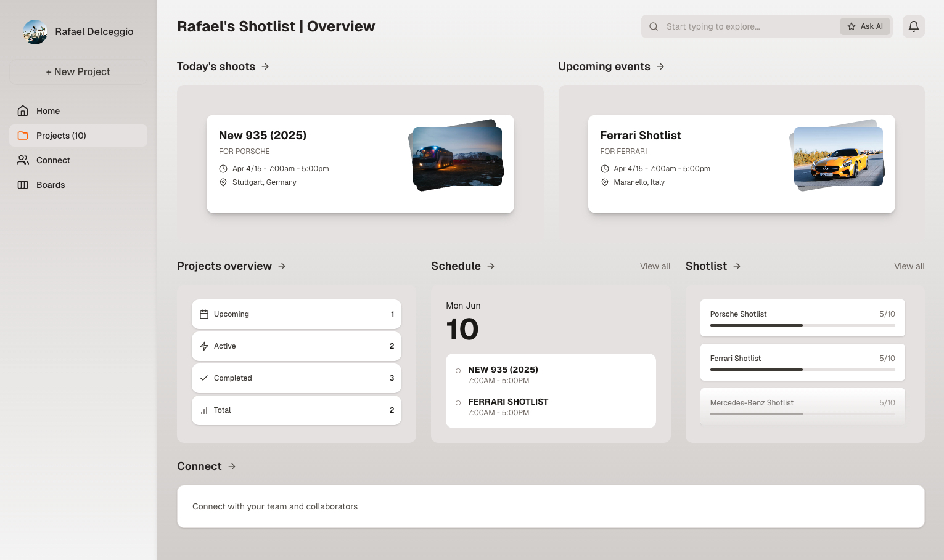Open the bus photo on New 935 card
This screenshot has height=560, width=944.
(x=457, y=155)
